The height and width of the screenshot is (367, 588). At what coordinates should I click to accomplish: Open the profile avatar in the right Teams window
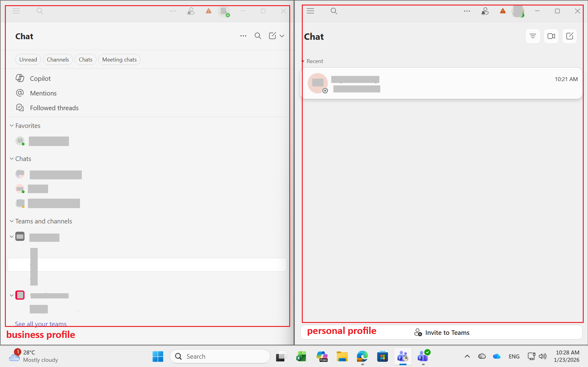click(518, 11)
